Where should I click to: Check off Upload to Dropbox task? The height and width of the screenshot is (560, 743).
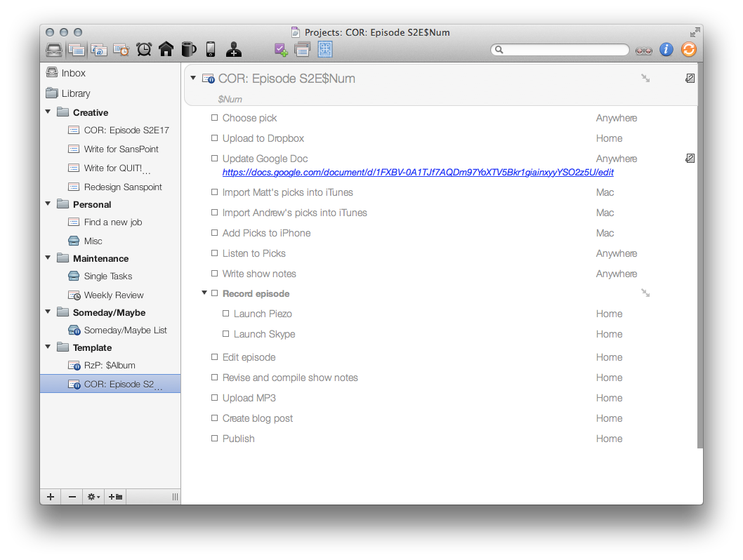pos(215,138)
